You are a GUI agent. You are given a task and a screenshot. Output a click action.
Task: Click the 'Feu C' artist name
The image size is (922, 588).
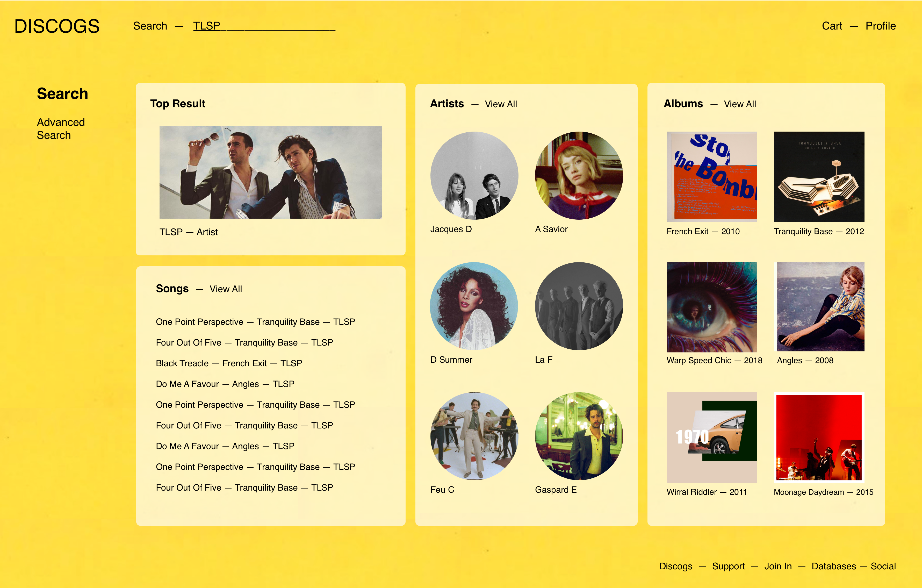(442, 490)
